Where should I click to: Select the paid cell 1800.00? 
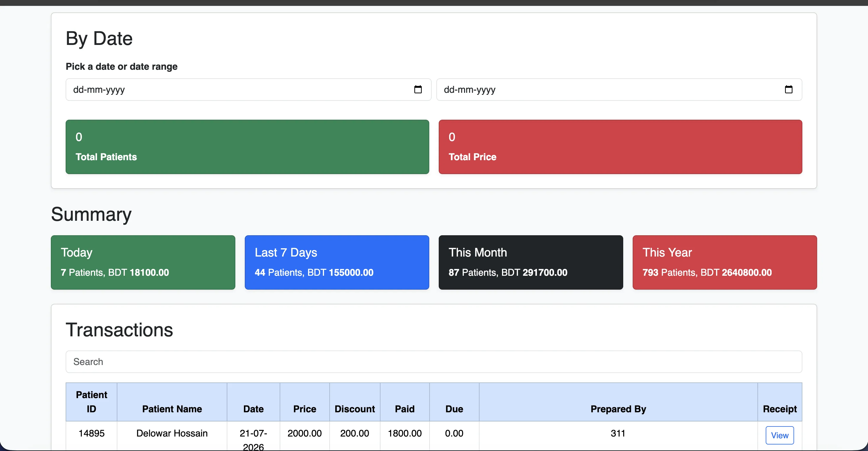pos(405,436)
